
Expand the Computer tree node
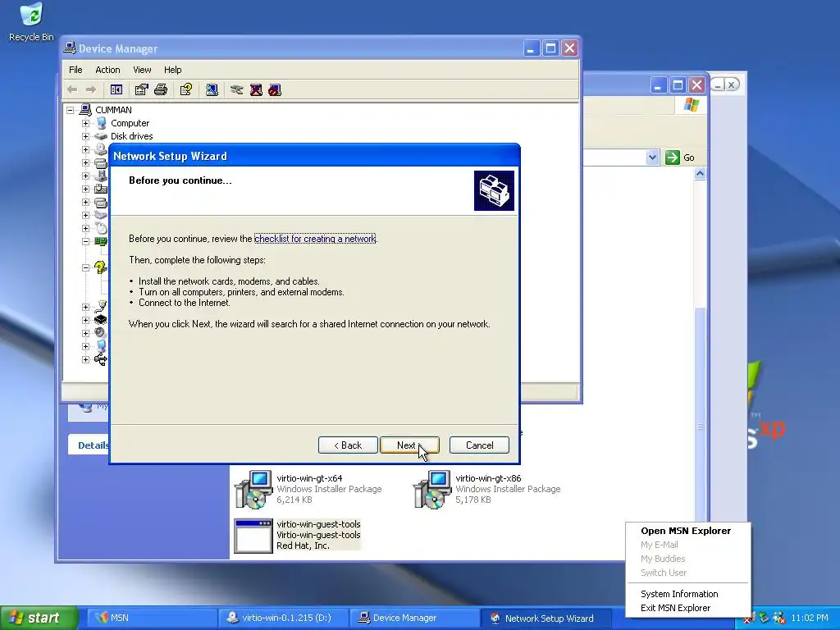pyautogui.click(x=85, y=123)
